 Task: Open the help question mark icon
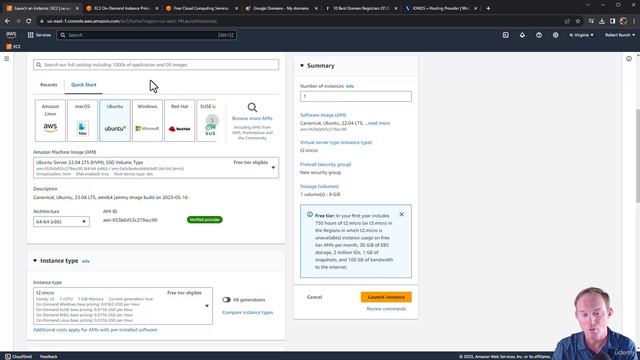(539, 35)
